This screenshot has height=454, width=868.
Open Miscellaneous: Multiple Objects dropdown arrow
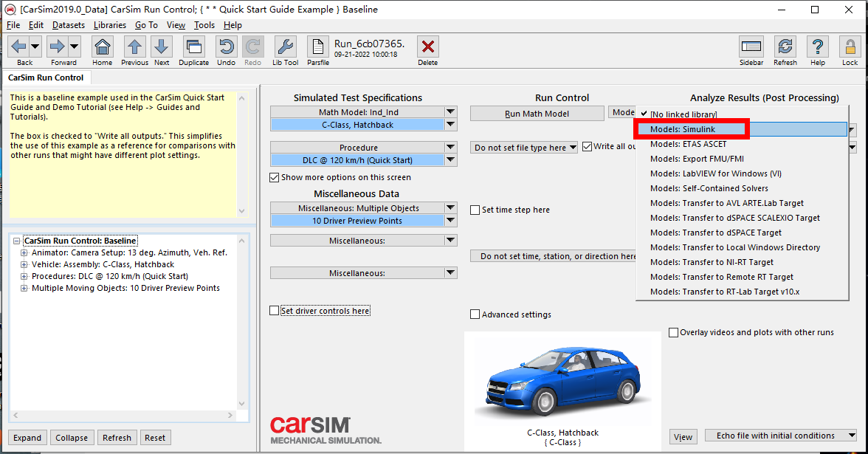point(450,207)
